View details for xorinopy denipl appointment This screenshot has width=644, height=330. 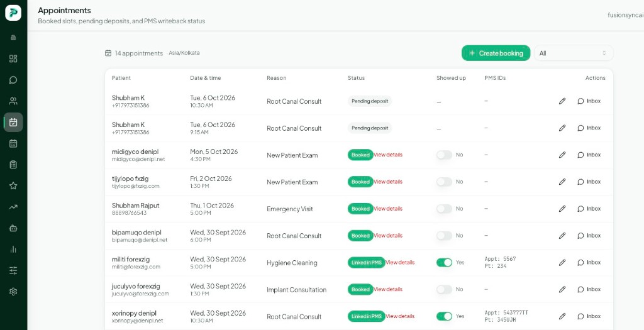pyautogui.click(x=401, y=316)
